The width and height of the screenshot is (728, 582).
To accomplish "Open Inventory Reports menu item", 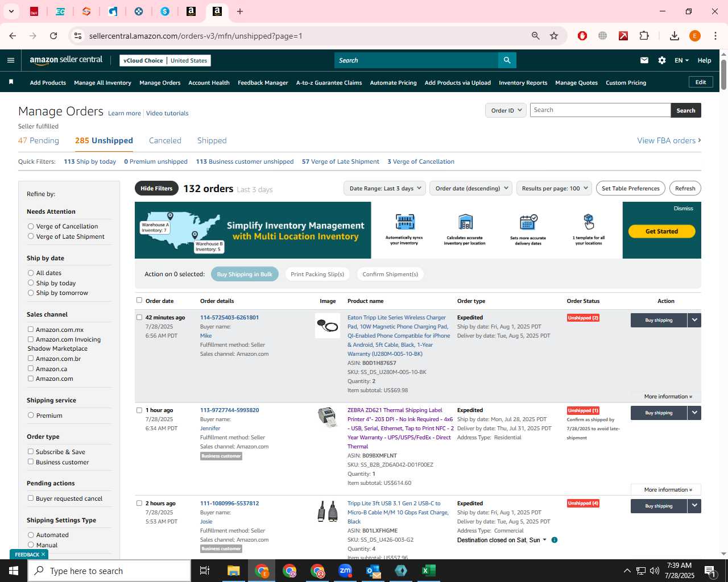I will point(523,82).
